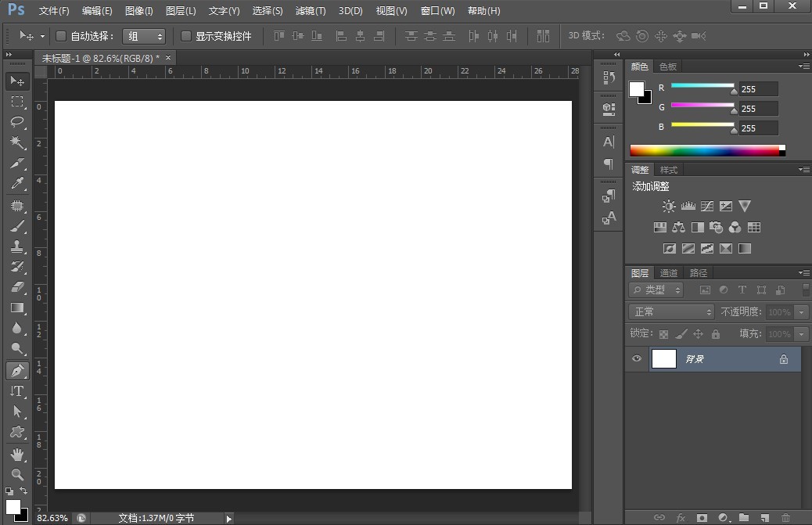Open the 组 auto-select dropdown
Viewport: 812px width, 525px height.
click(145, 36)
